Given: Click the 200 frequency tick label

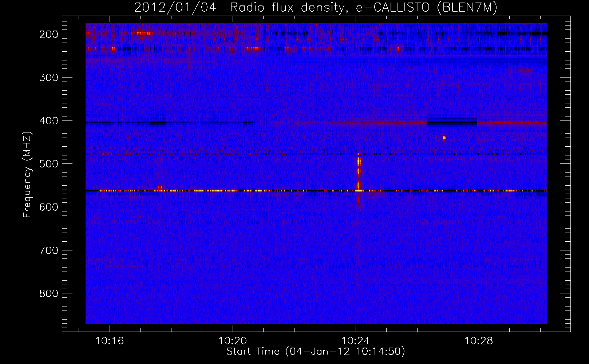Looking at the screenshot, I should (49, 34).
